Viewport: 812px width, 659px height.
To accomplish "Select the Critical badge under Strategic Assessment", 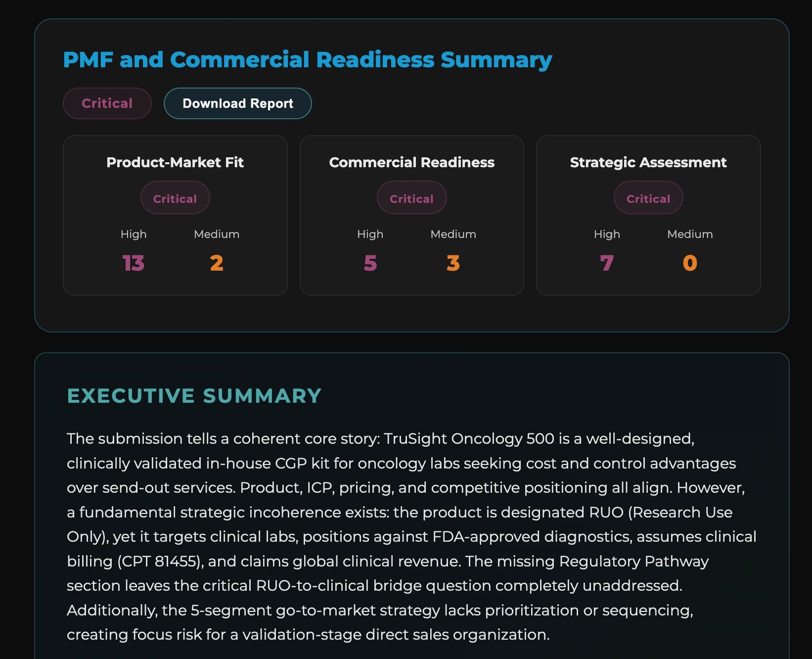I will tap(648, 197).
